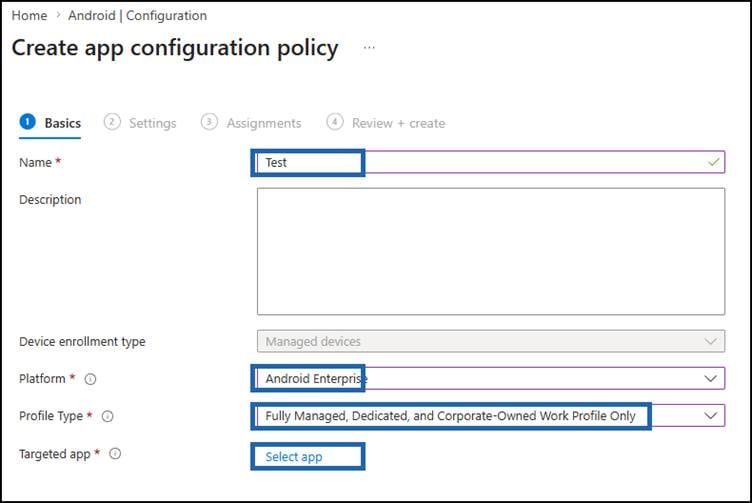
Task: Go to the Assignments step
Action: pyautogui.click(x=251, y=123)
